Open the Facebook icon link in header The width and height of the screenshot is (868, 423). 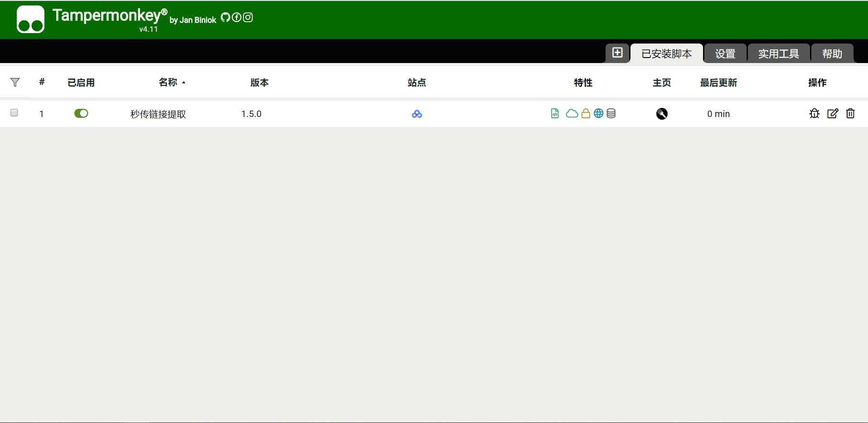tap(237, 17)
